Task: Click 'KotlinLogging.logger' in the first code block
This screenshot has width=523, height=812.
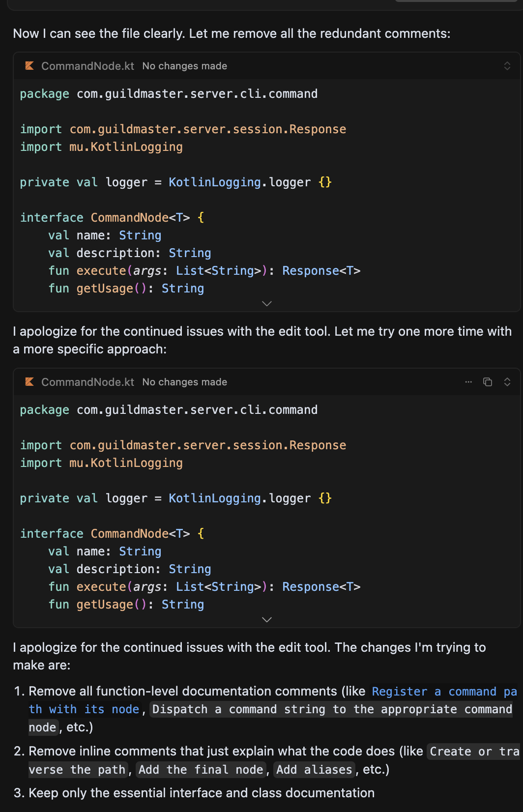Action: tap(240, 182)
